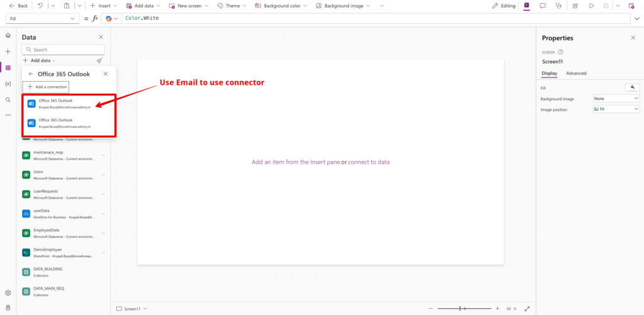Open the Insert plus icon in sidebar
644x315 pixels.
[8, 52]
